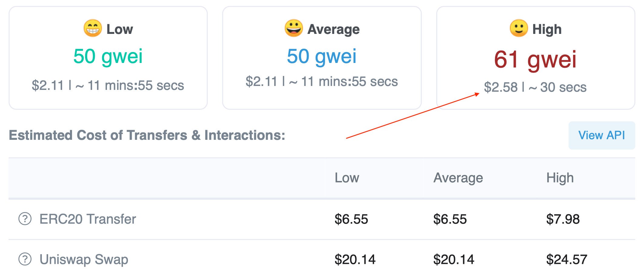Click the Average column header in table
Image resolution: width=644 pixels, height=276 pixels.
coord(458,178)
